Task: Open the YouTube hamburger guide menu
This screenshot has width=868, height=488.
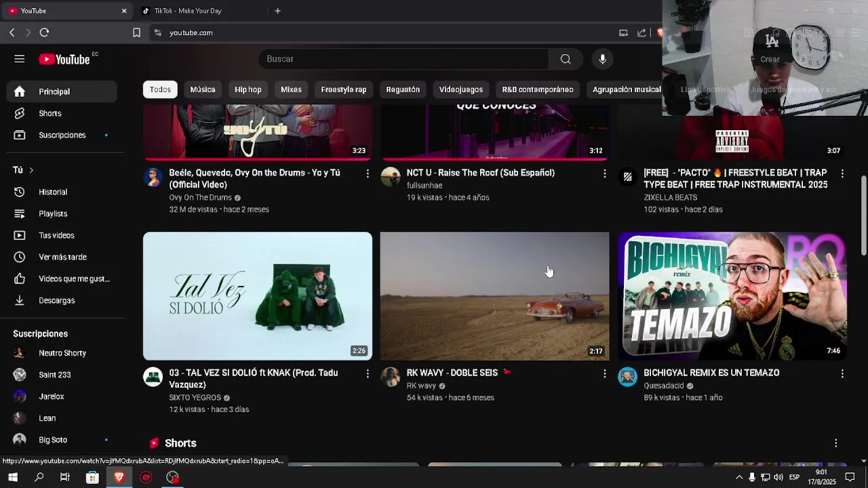Action: (x=19, y=59)
